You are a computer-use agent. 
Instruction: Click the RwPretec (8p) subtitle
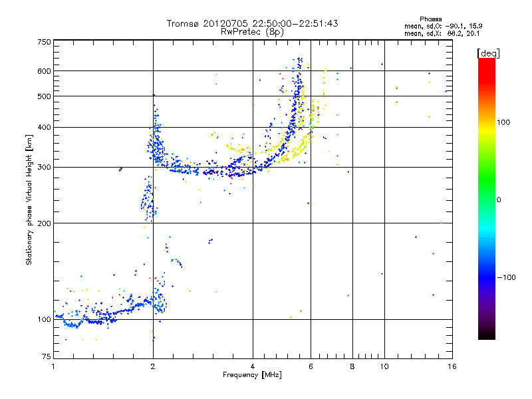point(252,31)
